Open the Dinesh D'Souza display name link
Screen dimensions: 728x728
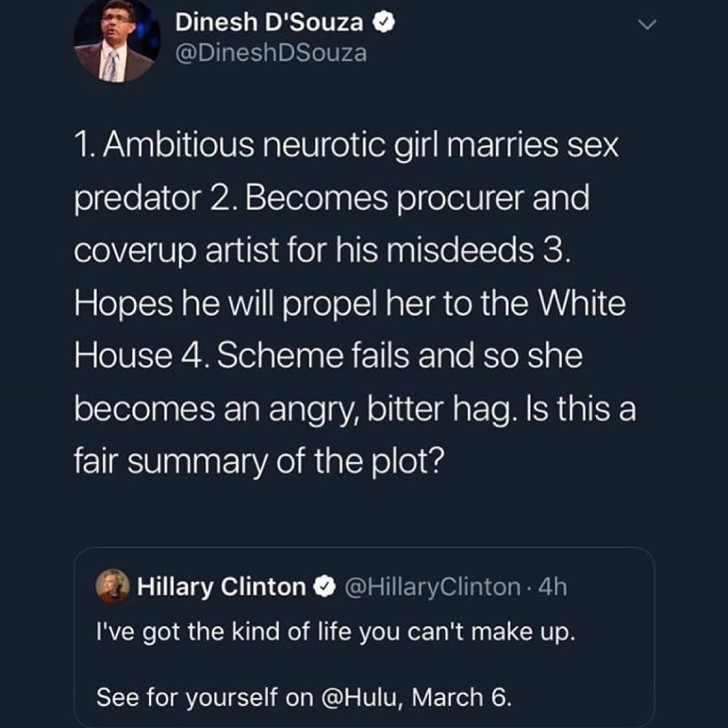coord(270,23)
